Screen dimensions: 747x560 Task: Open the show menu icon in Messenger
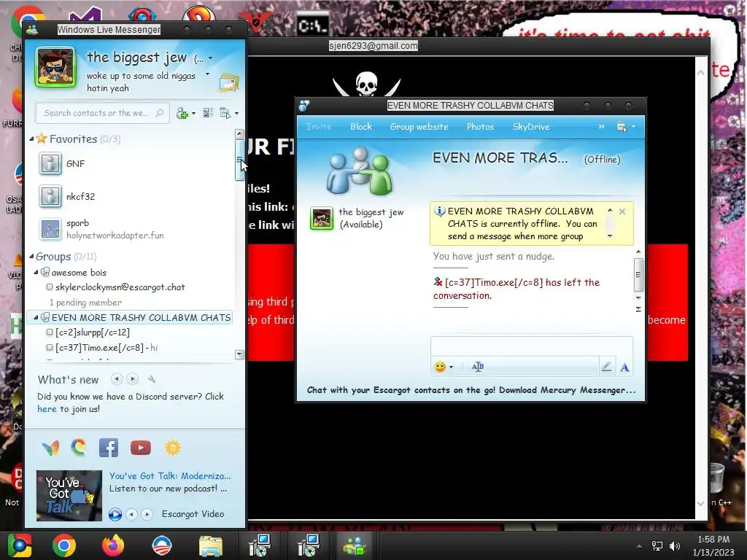pos(225,113)
